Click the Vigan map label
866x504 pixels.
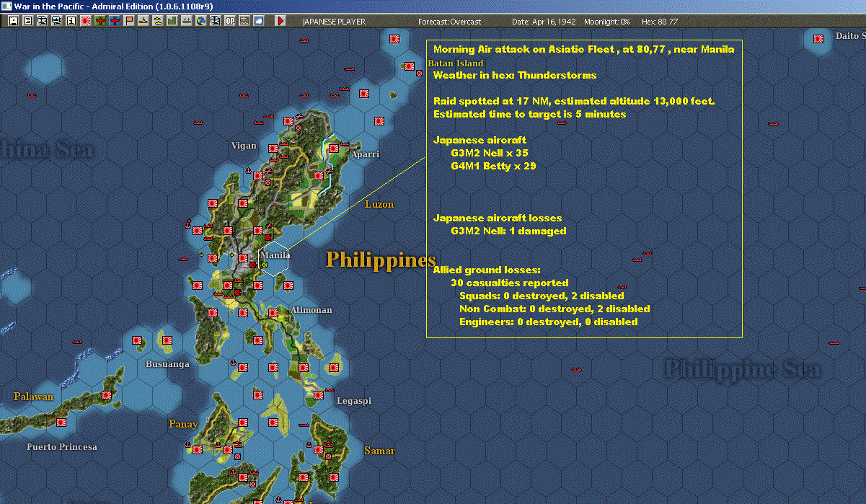tap(244, 145)
